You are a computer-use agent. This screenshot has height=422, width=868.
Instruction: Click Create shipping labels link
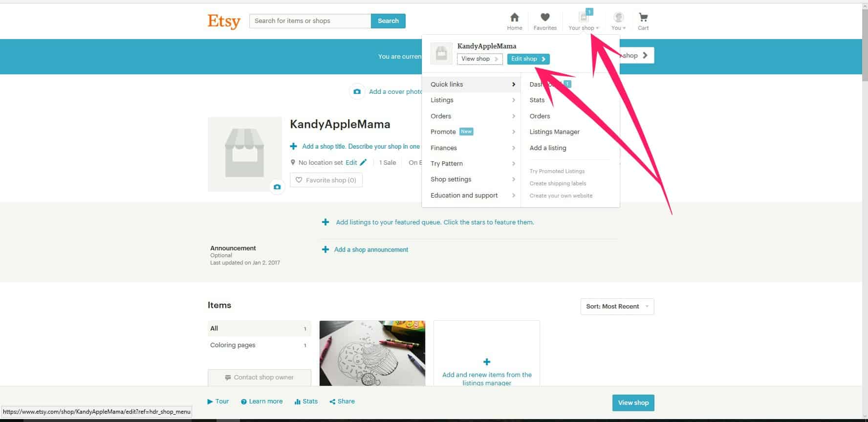coord(558,183)
